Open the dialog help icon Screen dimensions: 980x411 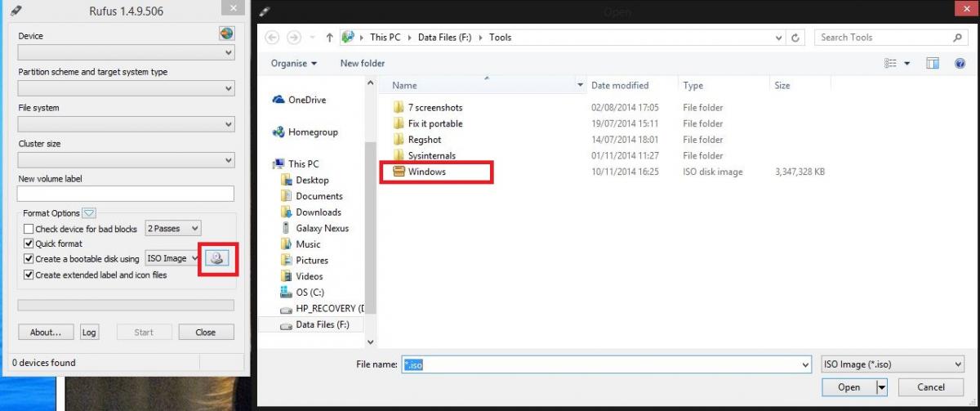[960, 64]
